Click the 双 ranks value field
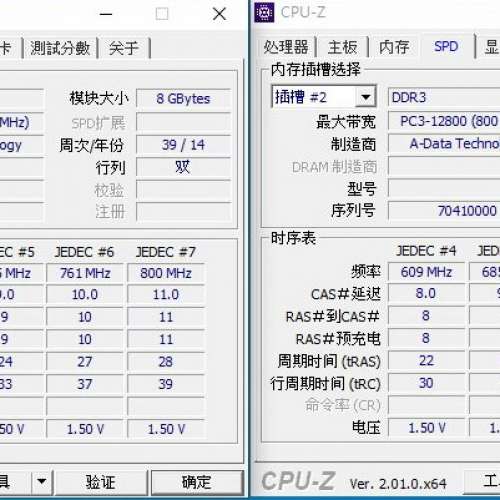Image resolution: width=500 pixels, height=500 pixels. click(x=184, y=167)
